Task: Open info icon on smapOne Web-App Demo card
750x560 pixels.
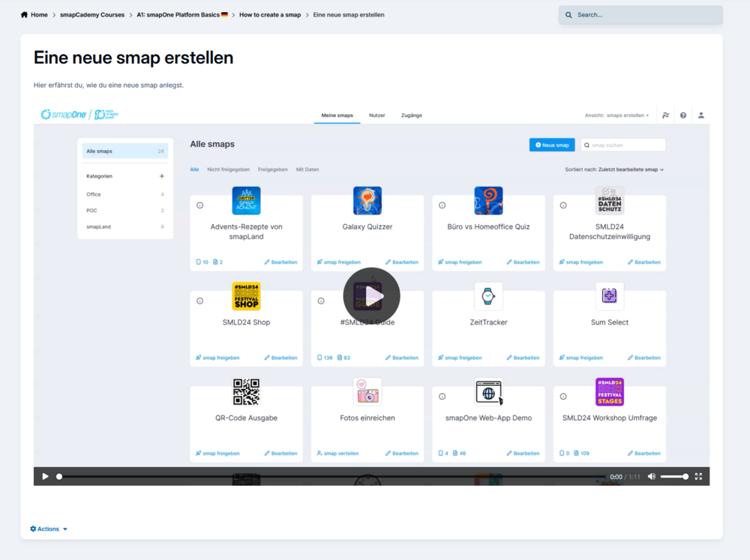Action: coord(442,397)
